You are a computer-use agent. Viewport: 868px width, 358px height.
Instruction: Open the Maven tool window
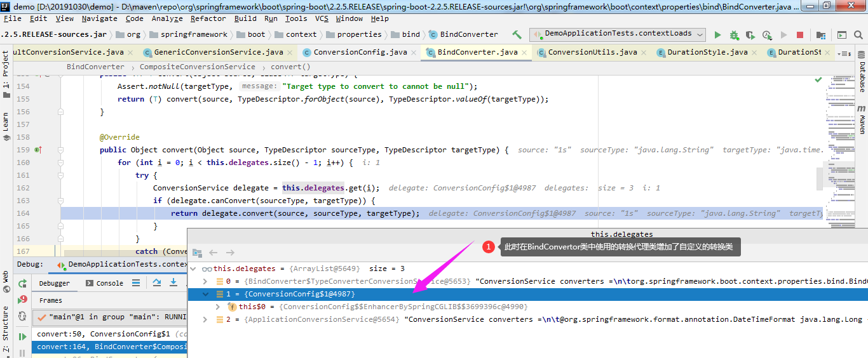click(x=862, y=120)
